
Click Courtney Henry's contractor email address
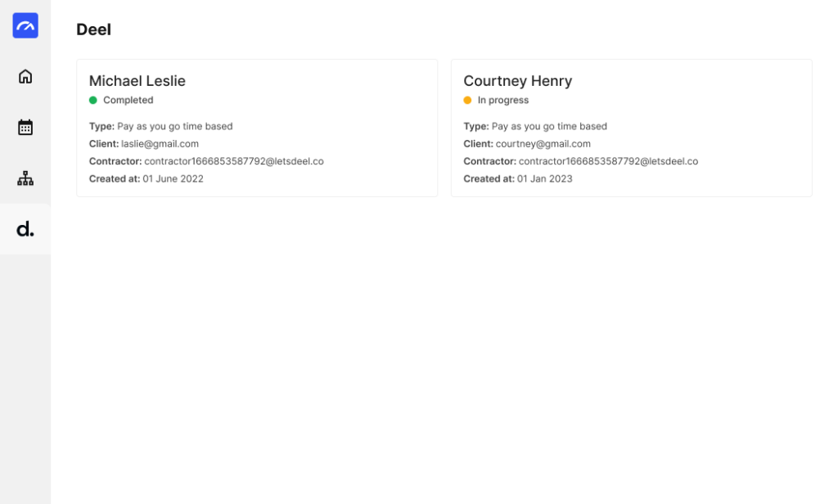608,161
